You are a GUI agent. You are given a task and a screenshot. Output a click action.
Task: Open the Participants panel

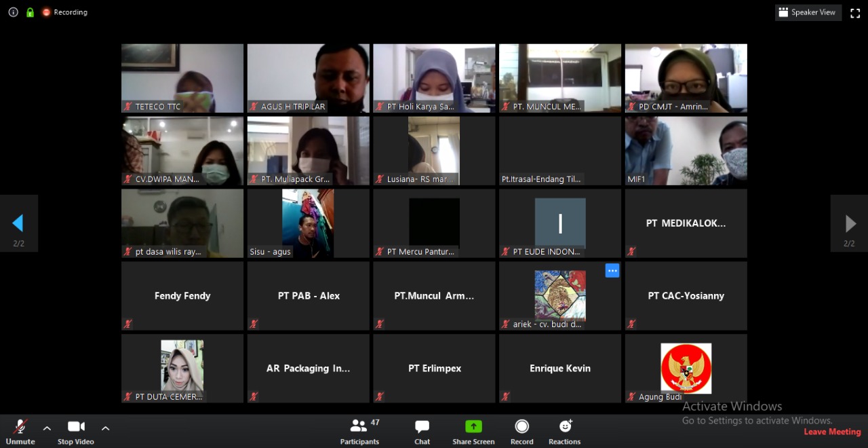pyautogui.click(x=359, y=431)
